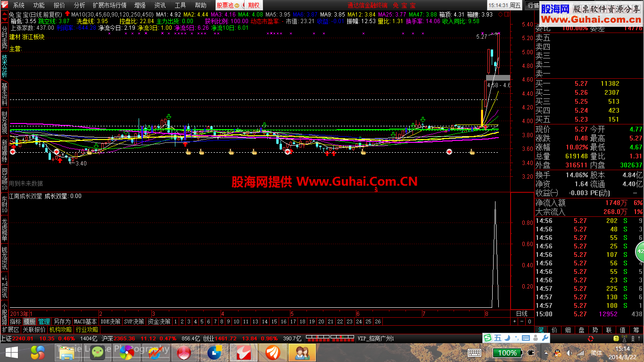Click the 管理 tab below chart
644x362 pixels.
tap(44, 321)
